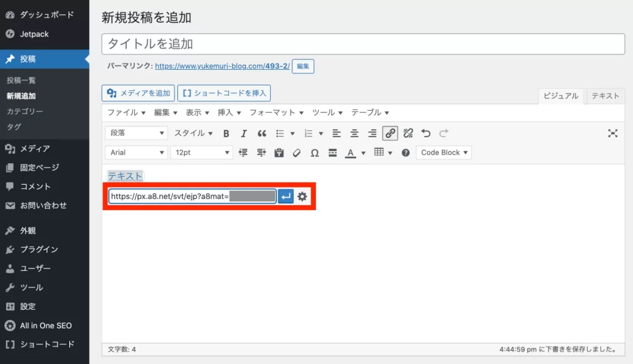Open the text color picker swatch
The width and height of the screenshot is (633, 364).
(x=350, y=153)
